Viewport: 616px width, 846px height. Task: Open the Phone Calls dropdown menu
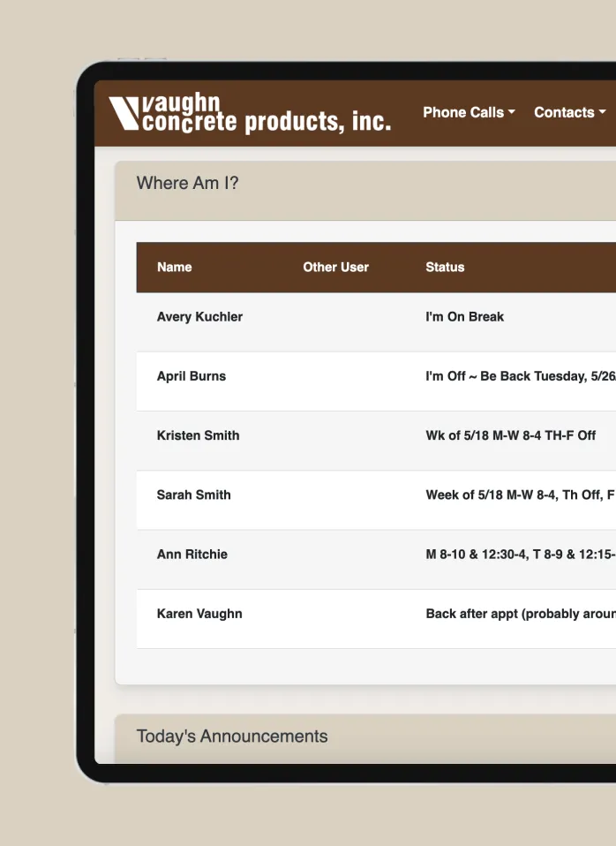coord(469,112)
